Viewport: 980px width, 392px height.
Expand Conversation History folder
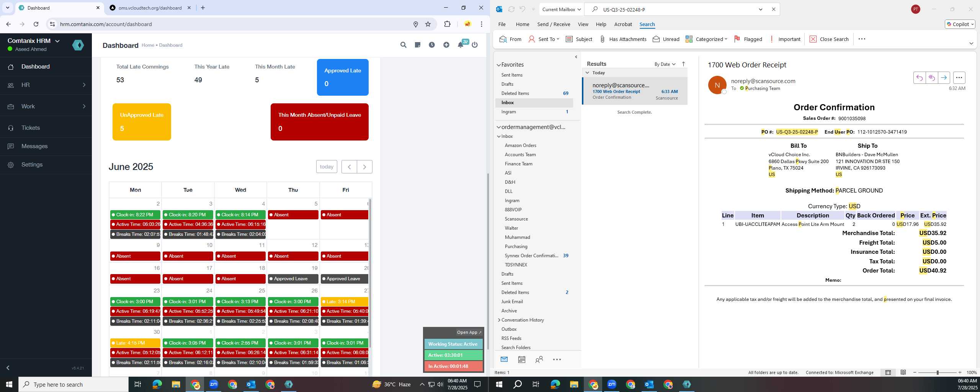pos(499,320)
